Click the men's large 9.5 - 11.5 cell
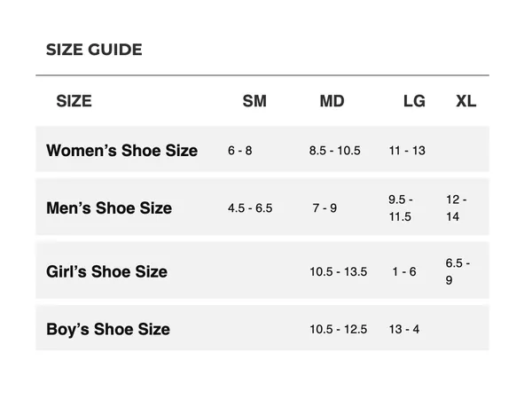This screenshot has height=399, width=532. [401, 208]
